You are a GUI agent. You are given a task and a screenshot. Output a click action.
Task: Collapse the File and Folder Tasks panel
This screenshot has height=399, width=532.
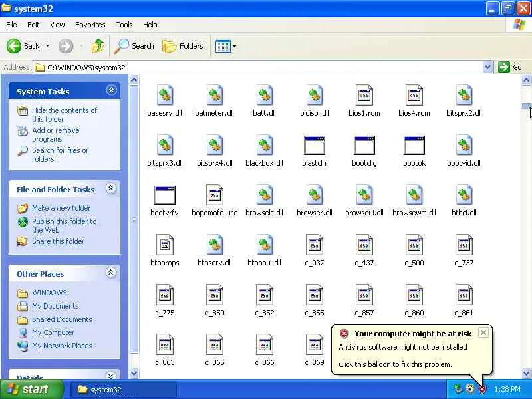pyautogui.click(x=111, y=188)
